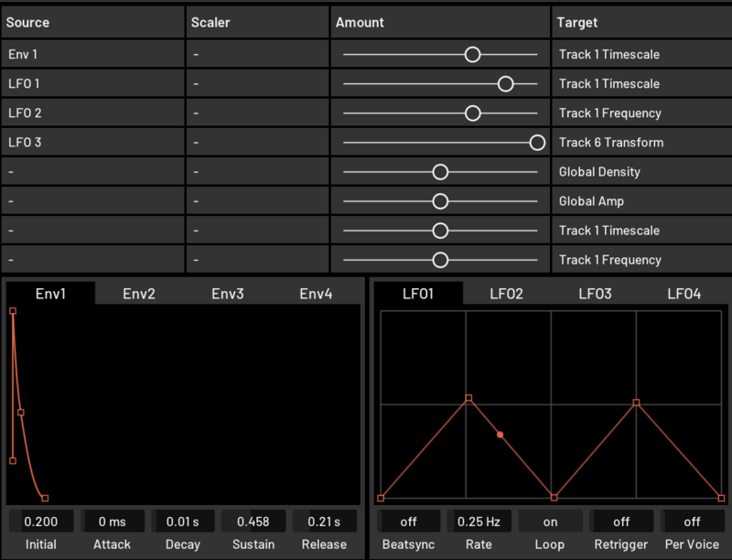The height and width of the screenshot is (560, 732).
Task: Toggle the Loop on switch
Action: coord(550,522)
